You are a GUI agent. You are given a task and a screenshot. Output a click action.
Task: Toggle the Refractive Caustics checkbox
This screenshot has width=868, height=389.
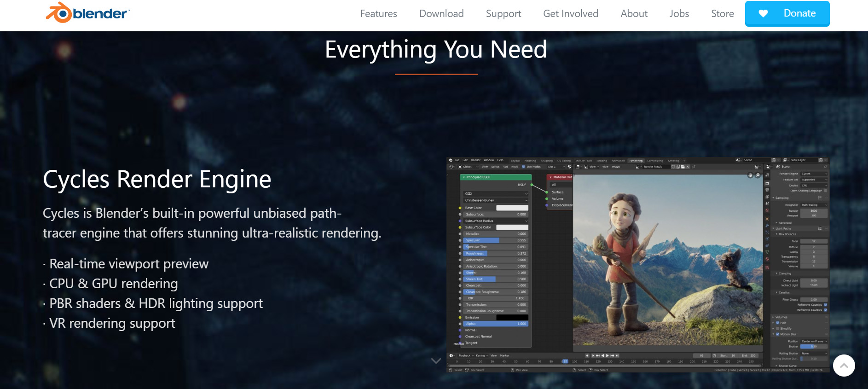(825, 310)
